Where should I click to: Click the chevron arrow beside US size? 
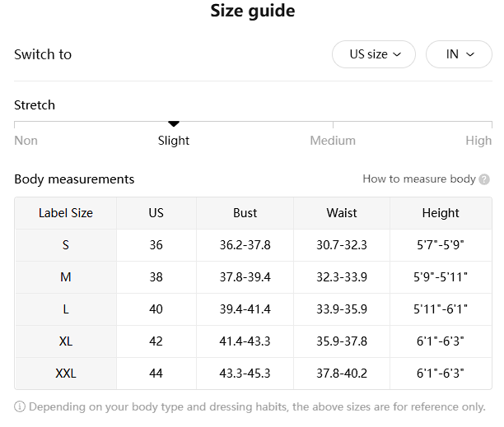397,54
